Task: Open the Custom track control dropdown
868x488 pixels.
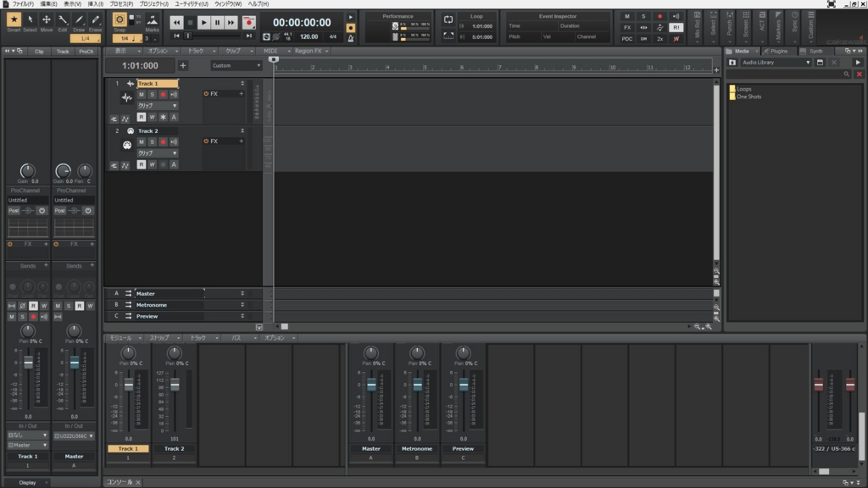Action: point(236,65)
